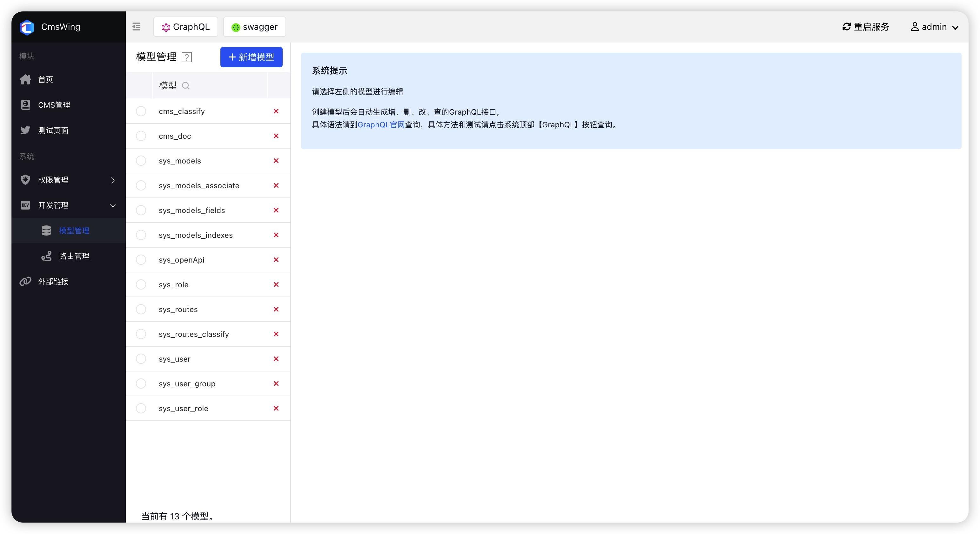Select 模型管理 in the sidebar
Screen dimensions: 980x534
[x=69, y=230]
